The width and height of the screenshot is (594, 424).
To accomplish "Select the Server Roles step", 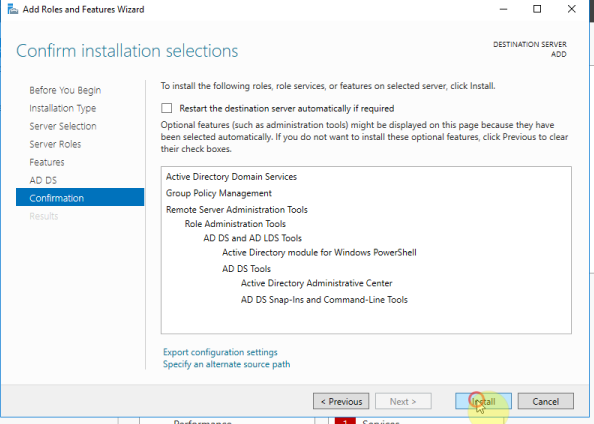I will click(55, 144).
